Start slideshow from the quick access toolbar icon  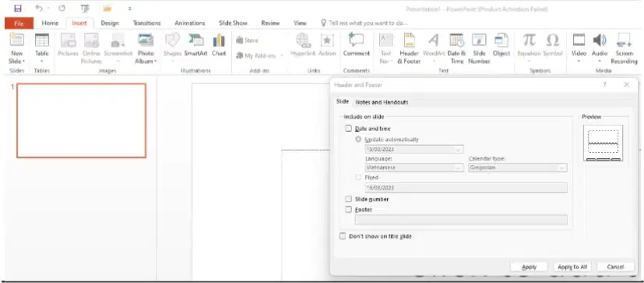click(x=85, y=9)
